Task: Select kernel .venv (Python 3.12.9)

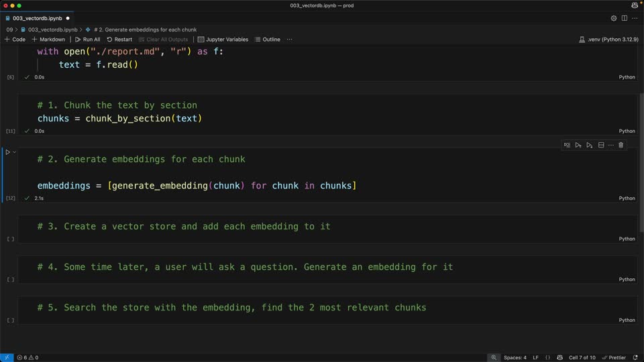Action: tap(608, 40)
